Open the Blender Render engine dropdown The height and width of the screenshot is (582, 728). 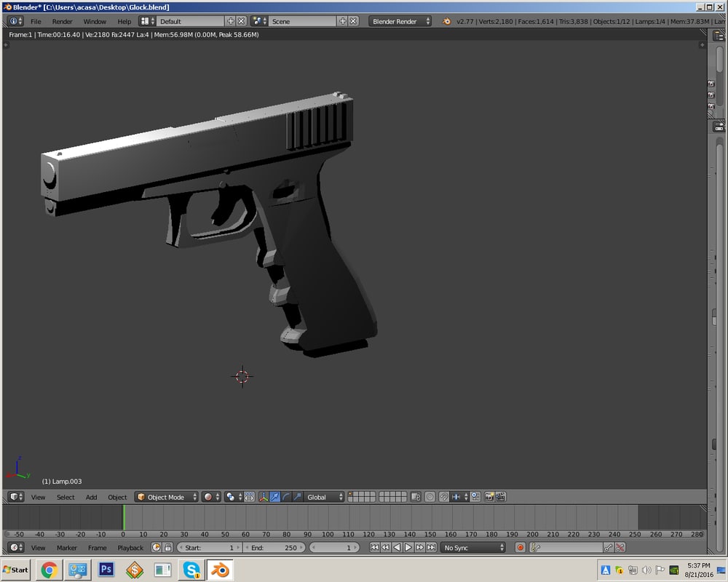point(399,21)
